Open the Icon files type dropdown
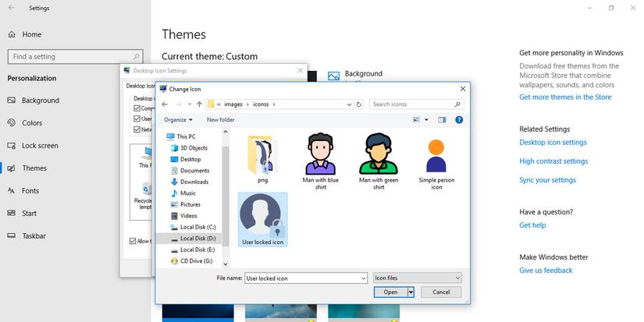This screenshot has width=644, height=322. 418,278
